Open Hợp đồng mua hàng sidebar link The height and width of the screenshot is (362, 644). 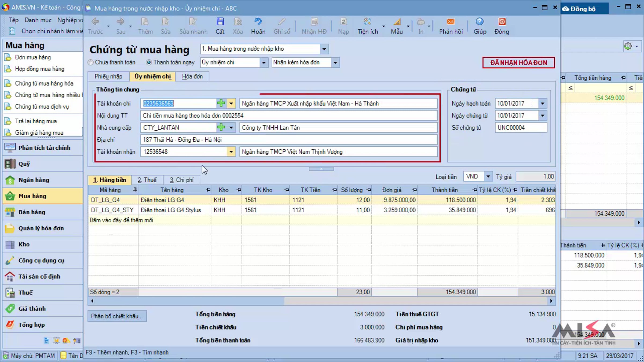(40, 69)
